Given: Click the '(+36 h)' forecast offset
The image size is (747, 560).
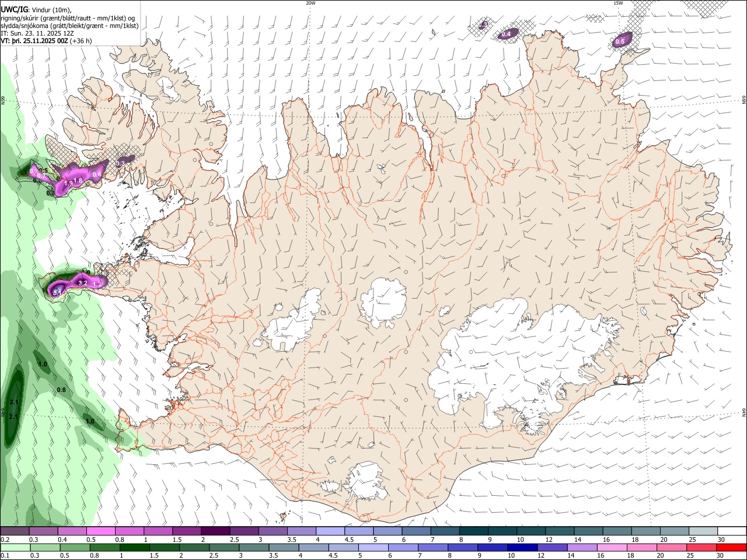Looking at the screenshot, I should click(82, 41).
